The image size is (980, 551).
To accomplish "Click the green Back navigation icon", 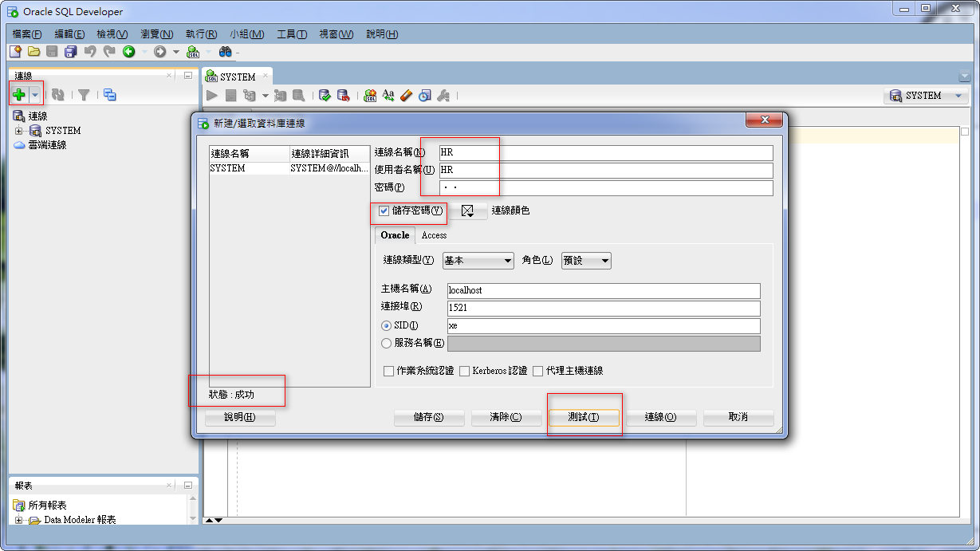I will pos(128,51).
